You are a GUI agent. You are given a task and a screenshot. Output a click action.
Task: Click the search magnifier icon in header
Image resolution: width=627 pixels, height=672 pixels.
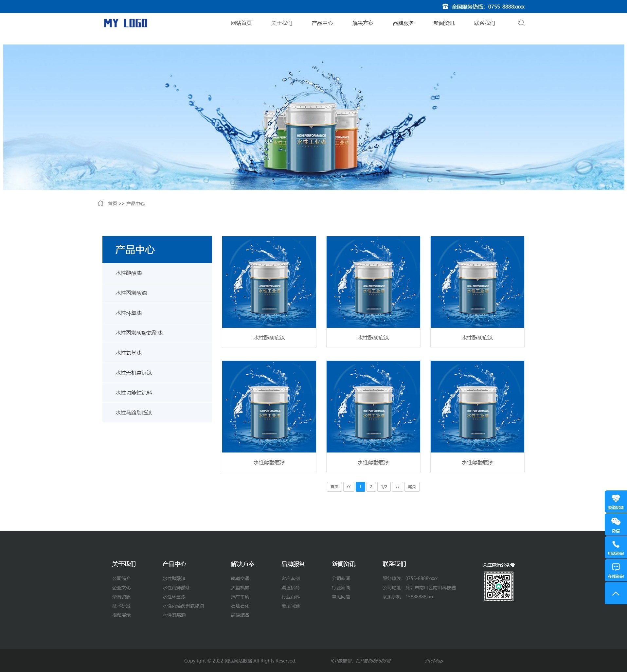click(521, 23)
